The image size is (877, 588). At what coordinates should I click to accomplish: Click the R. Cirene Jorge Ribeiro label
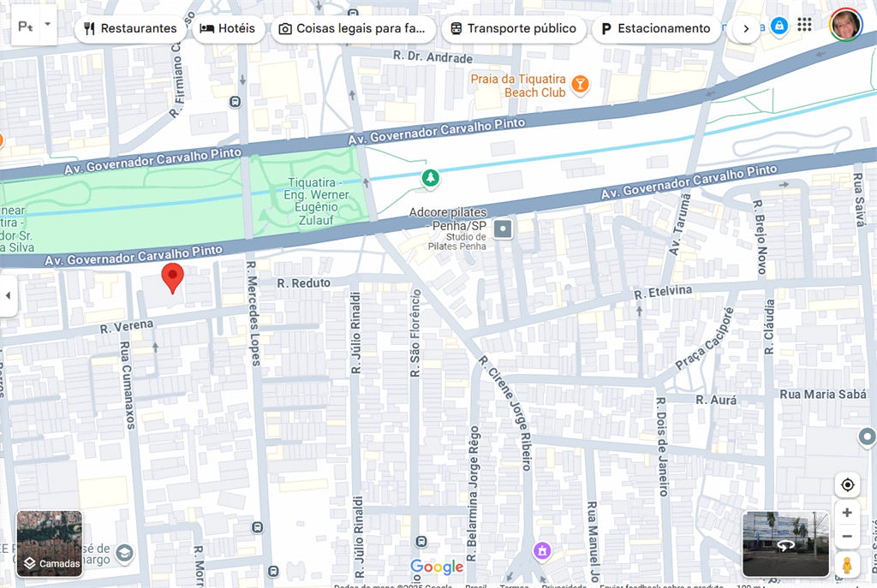(505, 412)
